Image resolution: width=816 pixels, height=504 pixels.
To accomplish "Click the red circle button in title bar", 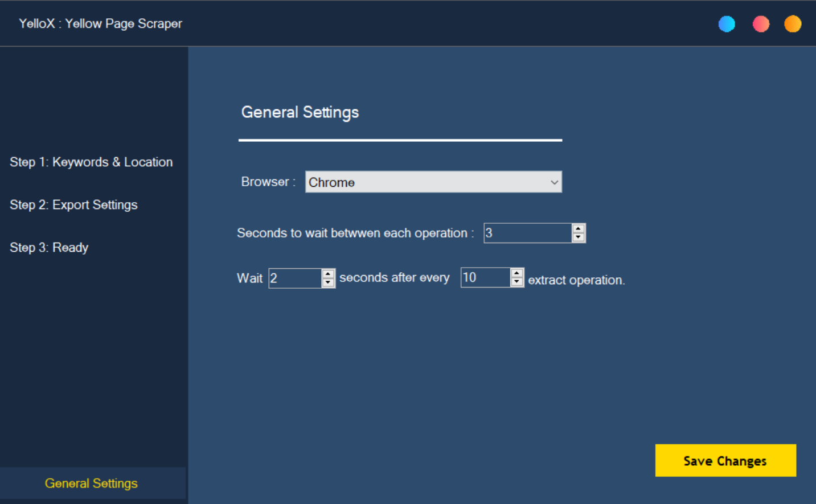I will pos(761,24).
